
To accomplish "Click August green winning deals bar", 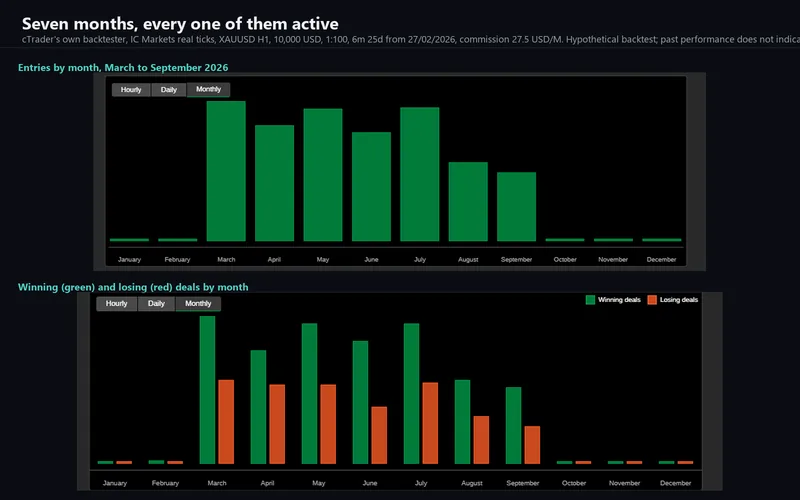I will [x=463, y=422].
